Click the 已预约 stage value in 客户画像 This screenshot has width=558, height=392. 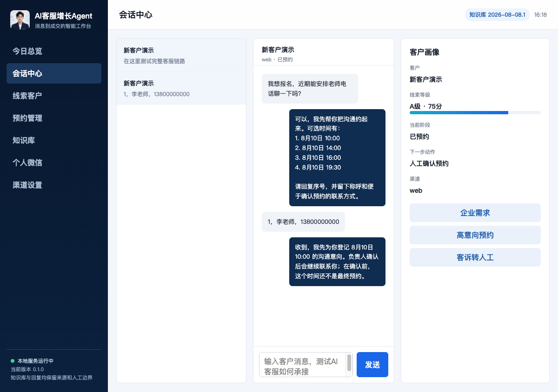click(419, 137)
